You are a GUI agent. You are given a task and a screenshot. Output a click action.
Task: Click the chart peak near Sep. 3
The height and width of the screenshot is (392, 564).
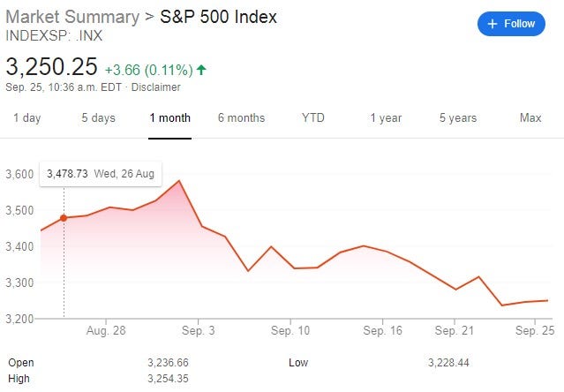click(x=179, y=180)
